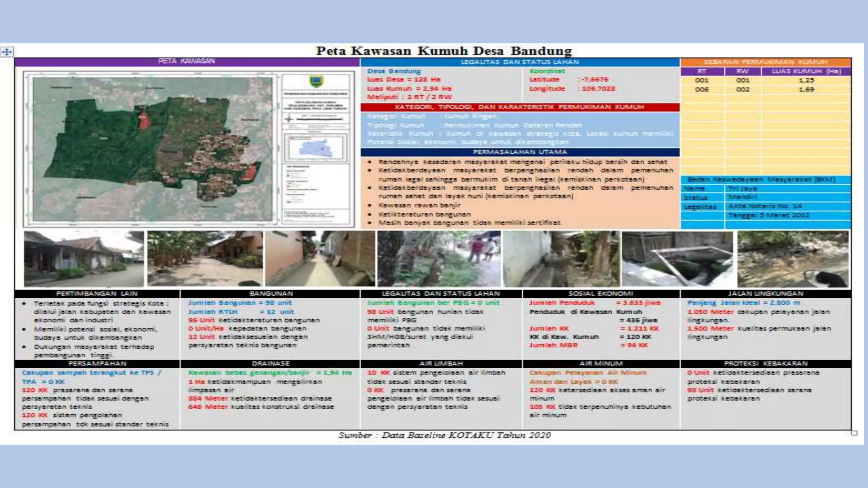Click the purple PETA KAWASAN header
The image size is (868, 488).
[186, 61]
